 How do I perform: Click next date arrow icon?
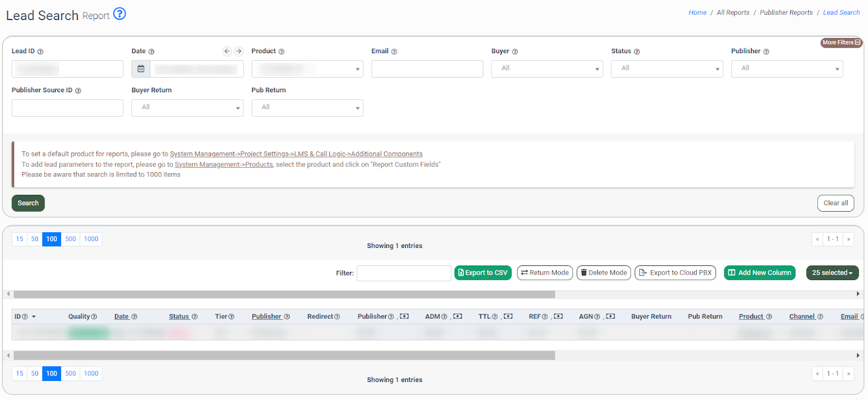[x=238, y=52]
